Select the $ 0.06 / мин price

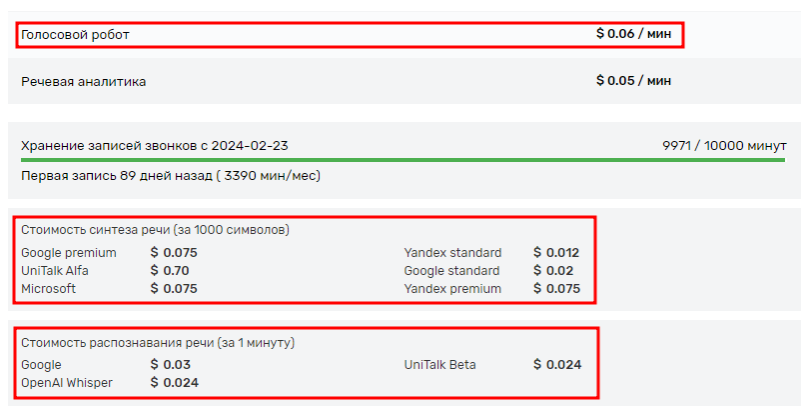tap(633, 34)
